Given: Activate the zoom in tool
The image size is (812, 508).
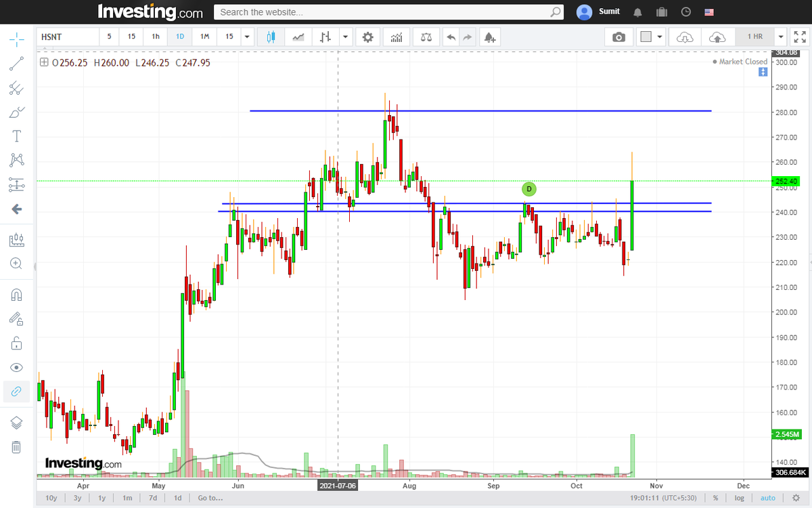Looking at the screenshot, I should tap(16, 263).
